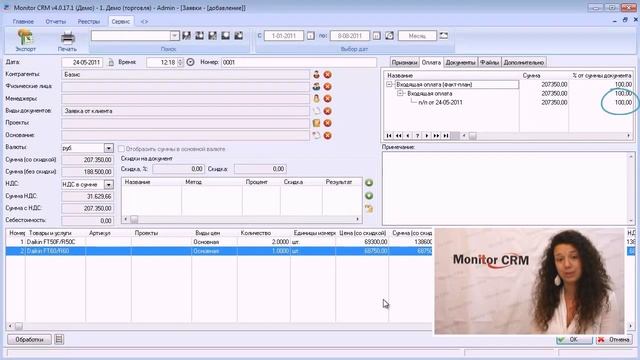This screenshot has width=640, height=360.
Task: Open the Валюты руб dropdown
Action: point(108,148)
